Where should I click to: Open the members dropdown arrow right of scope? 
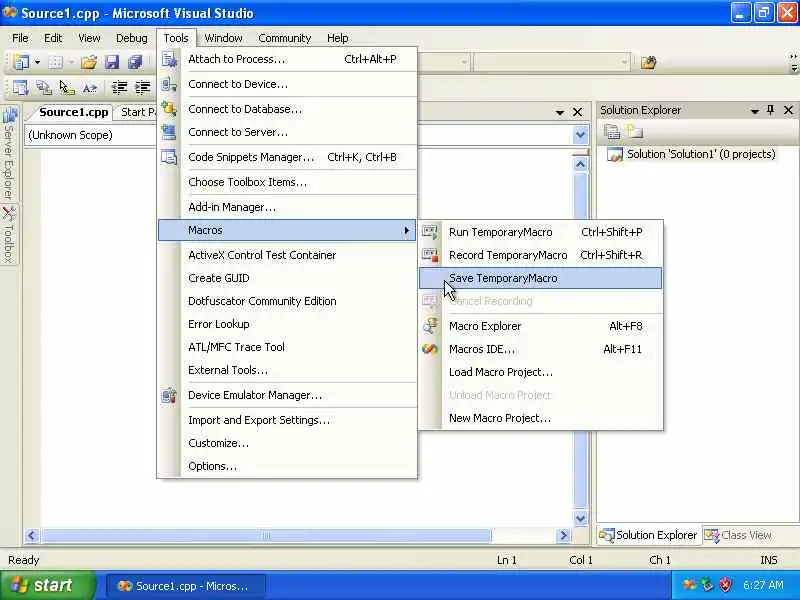click(x=580, y=135)
